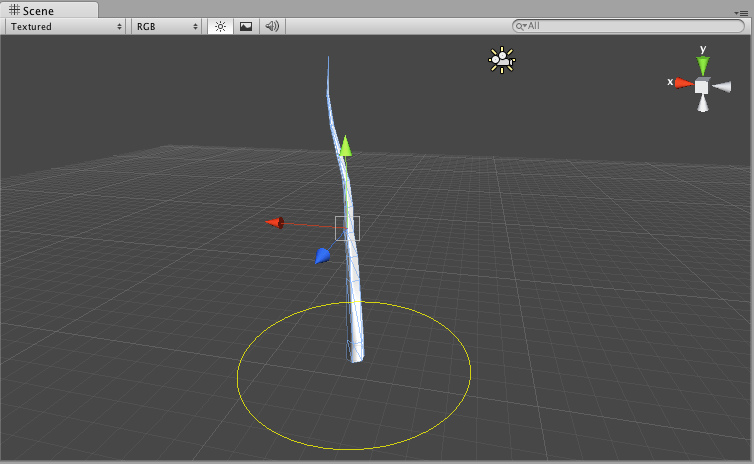Grab the blue Z move handle arrow

click(322, 255)
